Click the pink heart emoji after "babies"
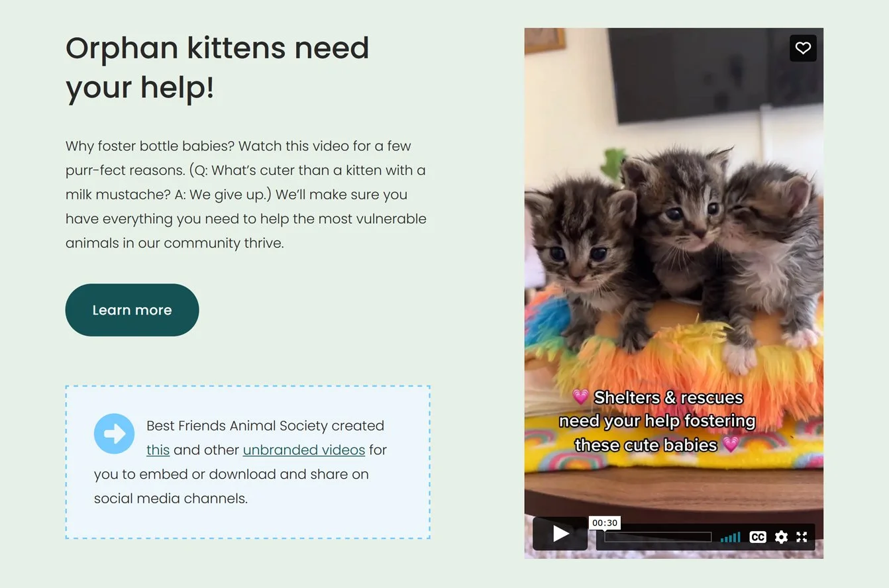 click(x=731, y=445)
